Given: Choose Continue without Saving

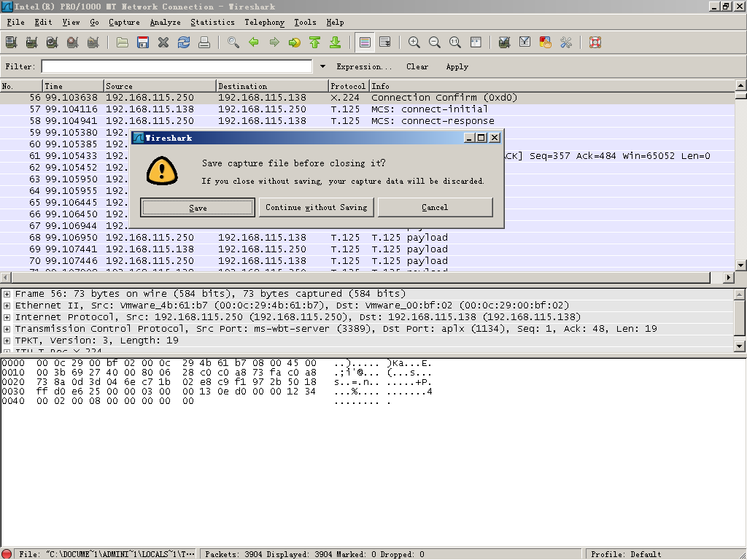Looking at the screenshot, I should click(x=317, y=208).
